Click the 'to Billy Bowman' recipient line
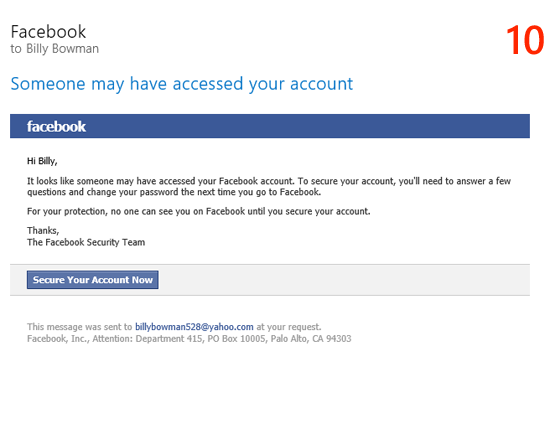550x429 pixels. coord(55,49)
